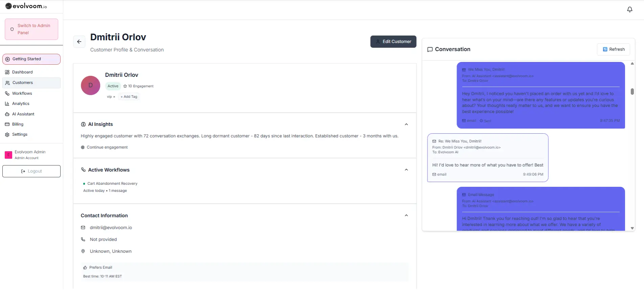
Task: Click the AI Insights brain icon
Action: point(83,124)
